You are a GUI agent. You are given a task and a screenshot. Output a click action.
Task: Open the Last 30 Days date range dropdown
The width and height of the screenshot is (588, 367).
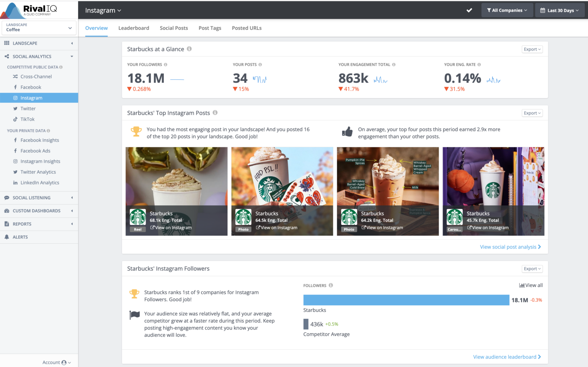[560, 10]
